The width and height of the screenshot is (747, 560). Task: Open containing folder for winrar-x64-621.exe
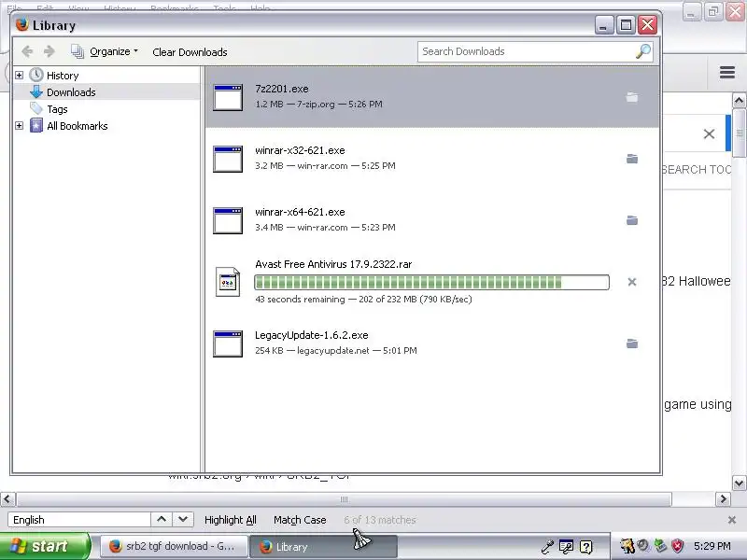point(632,220)
